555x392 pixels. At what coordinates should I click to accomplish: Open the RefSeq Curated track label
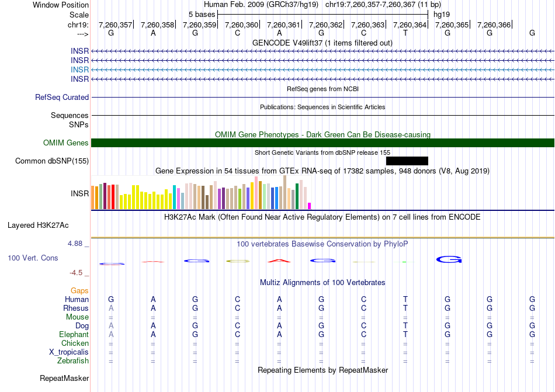coord(62,98)
